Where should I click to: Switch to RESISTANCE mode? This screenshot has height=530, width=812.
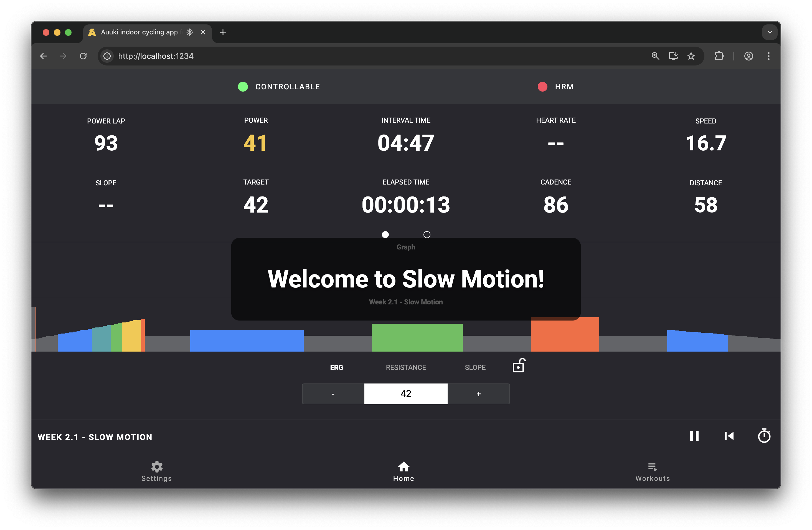coord(406,367)
